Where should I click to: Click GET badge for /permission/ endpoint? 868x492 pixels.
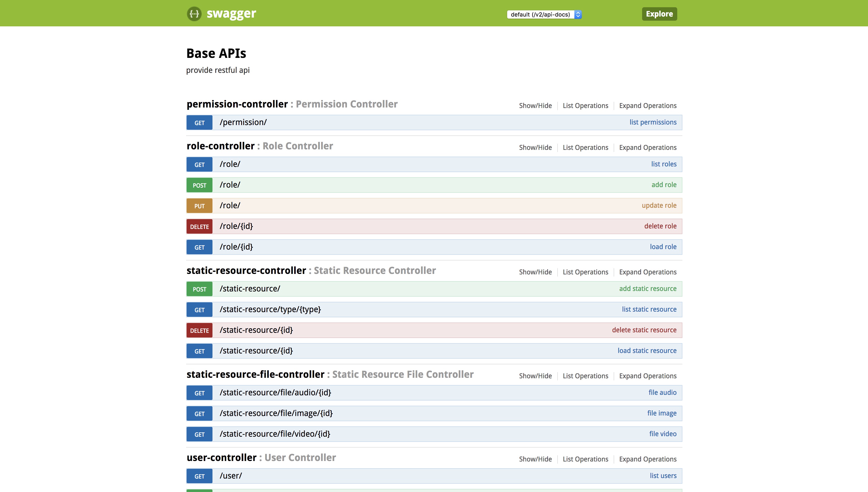coord(199,123)
